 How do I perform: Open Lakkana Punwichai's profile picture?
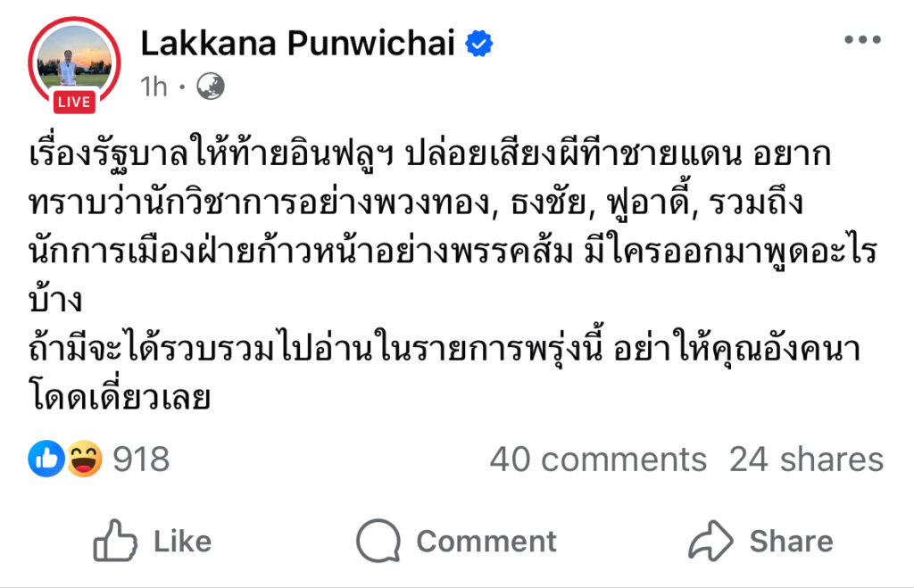coord(73,58)
